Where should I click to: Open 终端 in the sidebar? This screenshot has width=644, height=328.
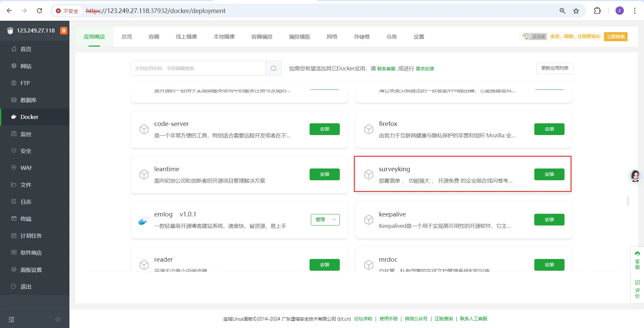pyautogui.click(x=35, y=219)
